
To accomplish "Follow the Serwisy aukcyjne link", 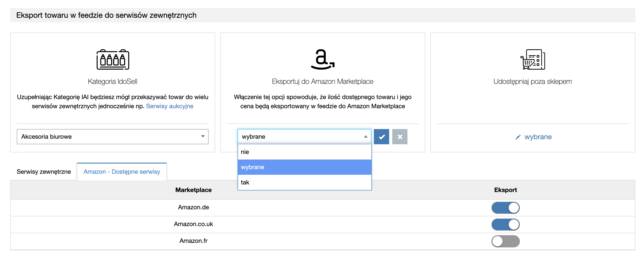I will tap(170, 106).
